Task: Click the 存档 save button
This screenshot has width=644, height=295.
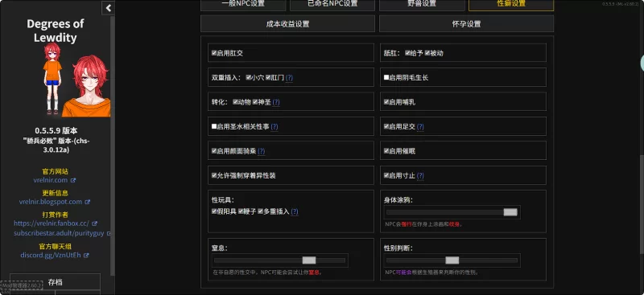Action: coord(55,282)
